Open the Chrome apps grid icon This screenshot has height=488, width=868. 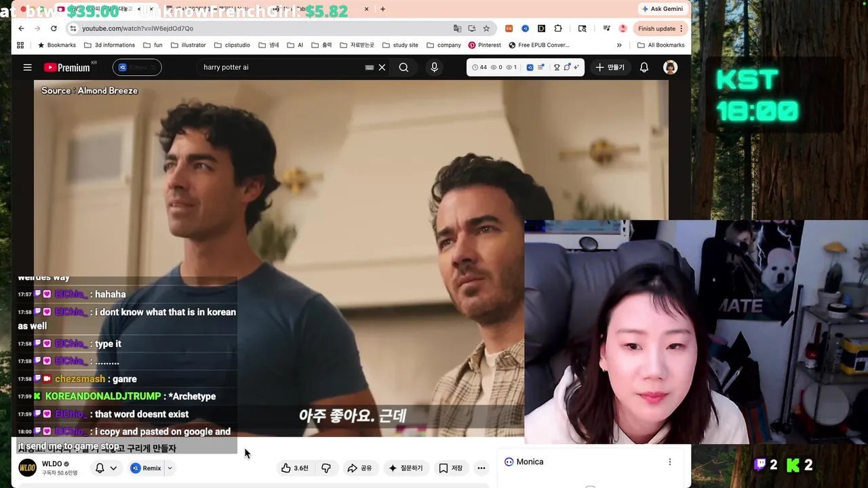(20, 45)
